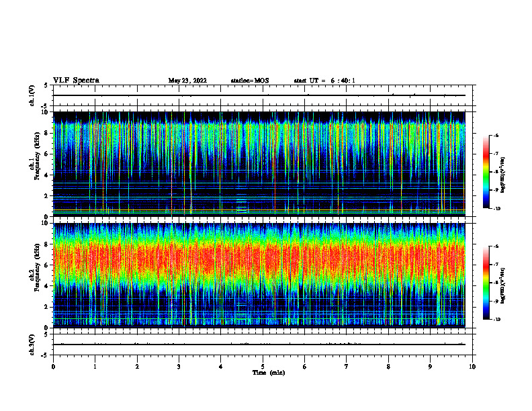Click the ch.1 spectrogram color scale bar

click(x=486, y=172)
